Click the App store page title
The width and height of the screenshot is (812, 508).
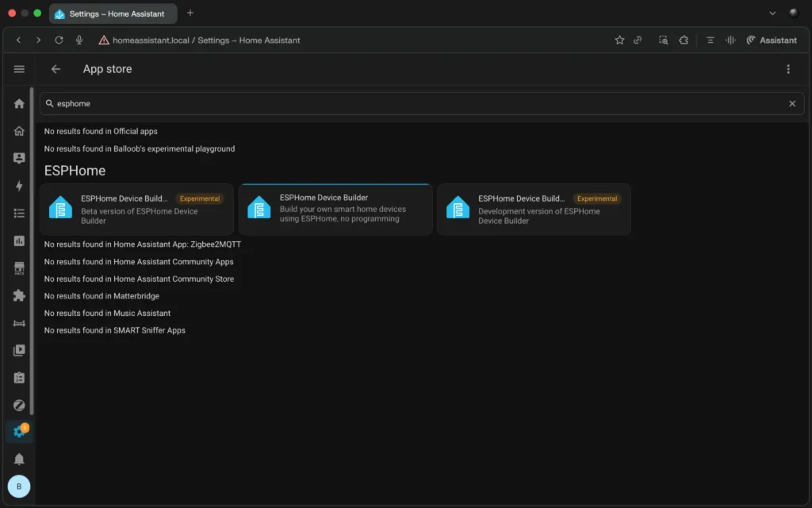pyautogui.click(x=107, y=69)
